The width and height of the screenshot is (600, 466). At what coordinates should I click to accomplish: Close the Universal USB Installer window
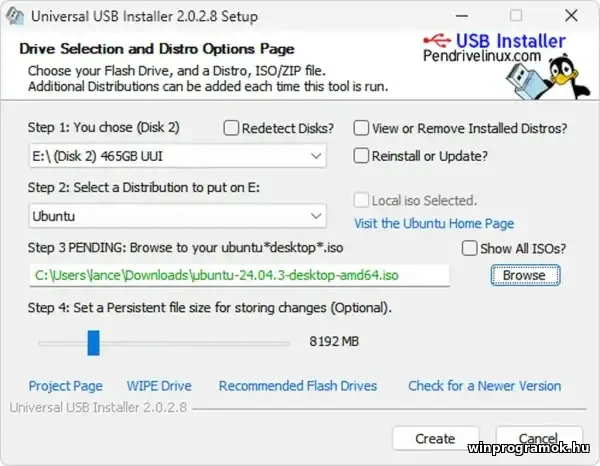click(x=571, y=16)
